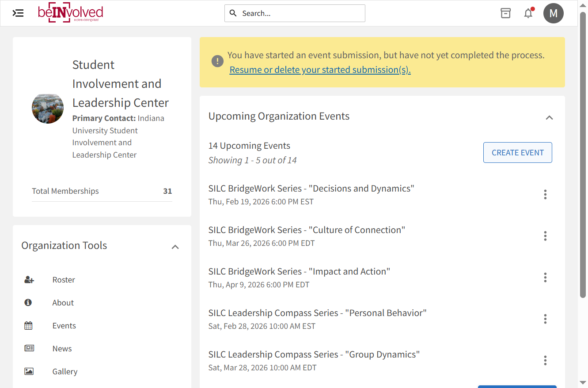The width and height of the screenshot is (588, 388).
Task: Open options for "Impact and Action" event
Action: point(545,278)
